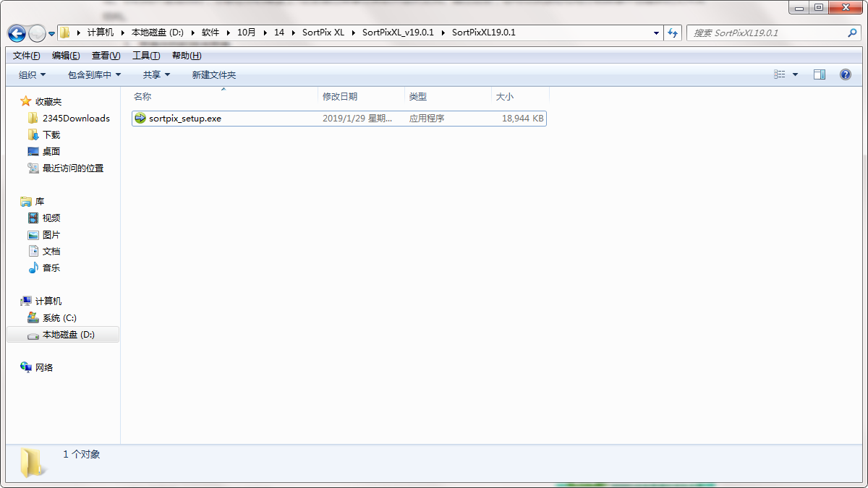The width and height of the screenshot is (868, 488).
Task: Open the 工具(T) menu
Action: (146, 56)
